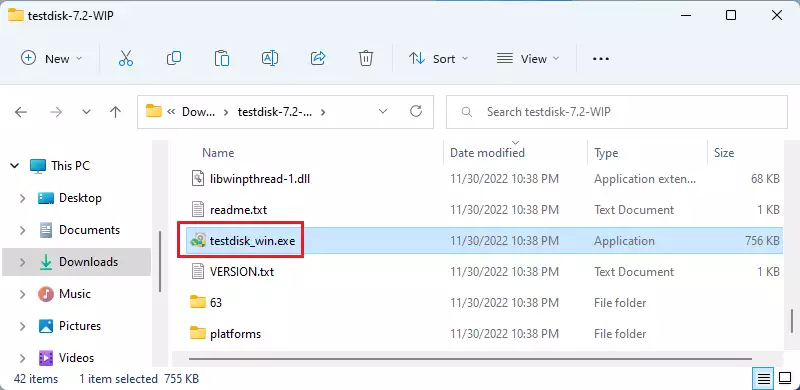Image resolution: width=800 pixels, height=390 pixels.
Task: Click the readme.txt document icon
Action: [x=197, y=209]
